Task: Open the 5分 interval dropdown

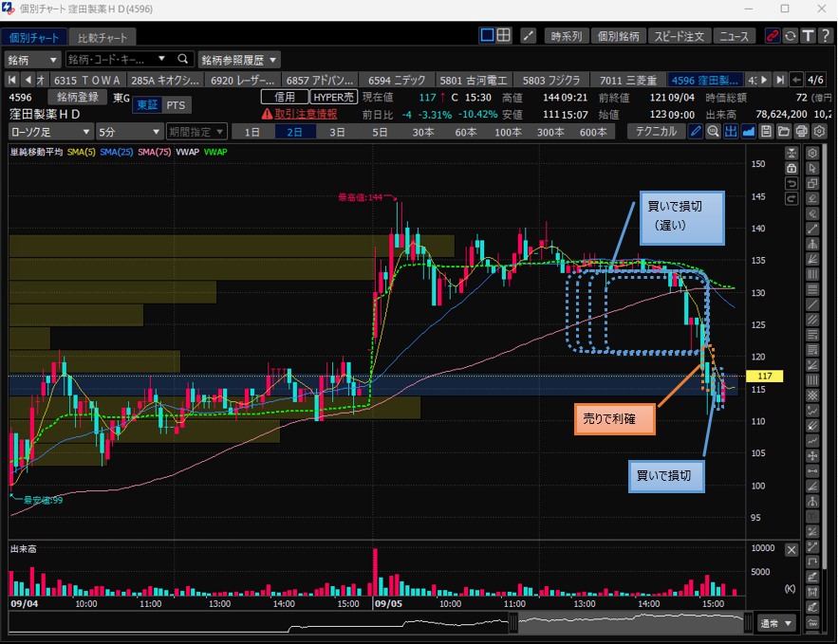Action: [130, 132]
